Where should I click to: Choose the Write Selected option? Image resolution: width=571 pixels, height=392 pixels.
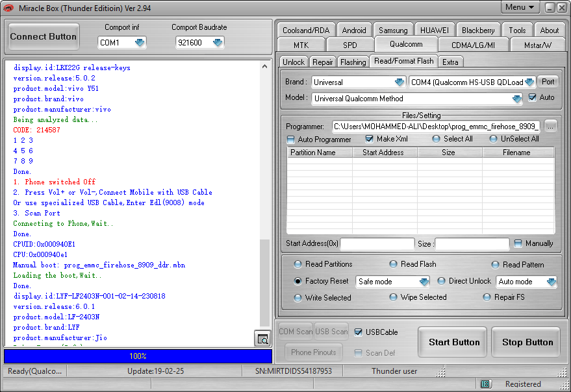click(298, 298)
